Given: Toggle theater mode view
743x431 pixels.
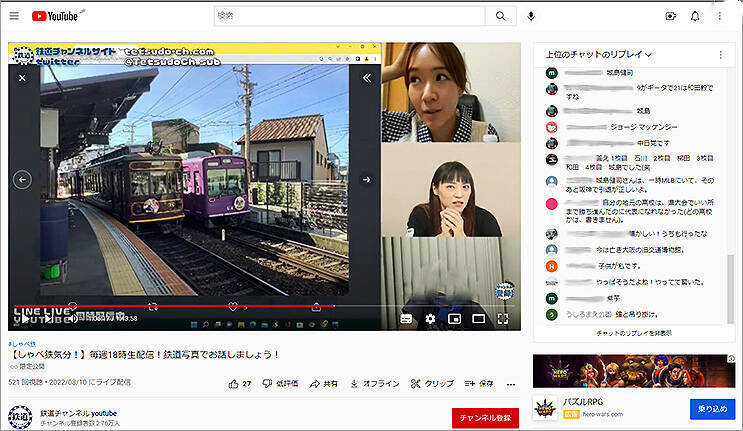Looking at the screenshot, I should click(479, 319).
